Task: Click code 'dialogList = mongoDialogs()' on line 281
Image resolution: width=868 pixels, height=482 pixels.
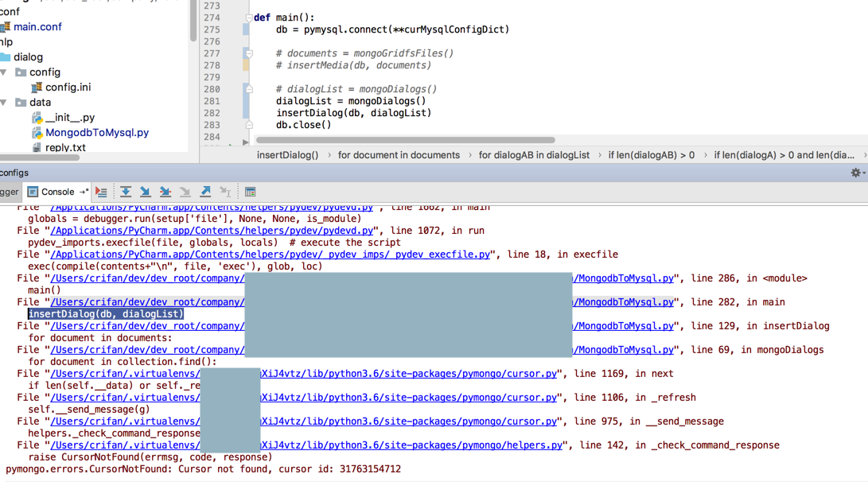Action: coord(351,101)
